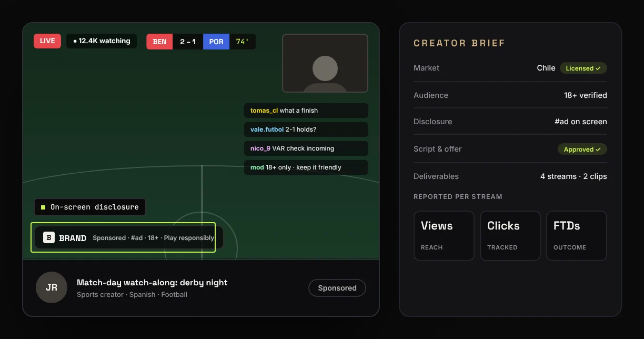This screenshot has height=339, width=644.
Task: Click the Disclosure row label
Action: click(x=432, y=122)
